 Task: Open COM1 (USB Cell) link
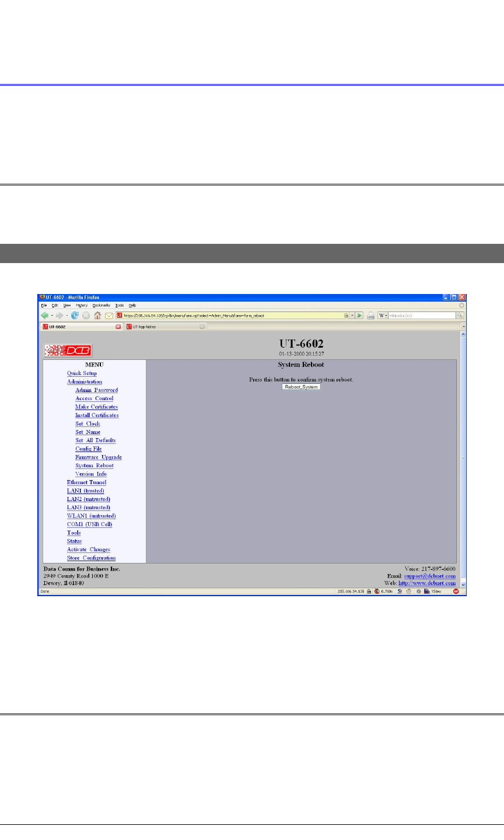click(89, 524)
